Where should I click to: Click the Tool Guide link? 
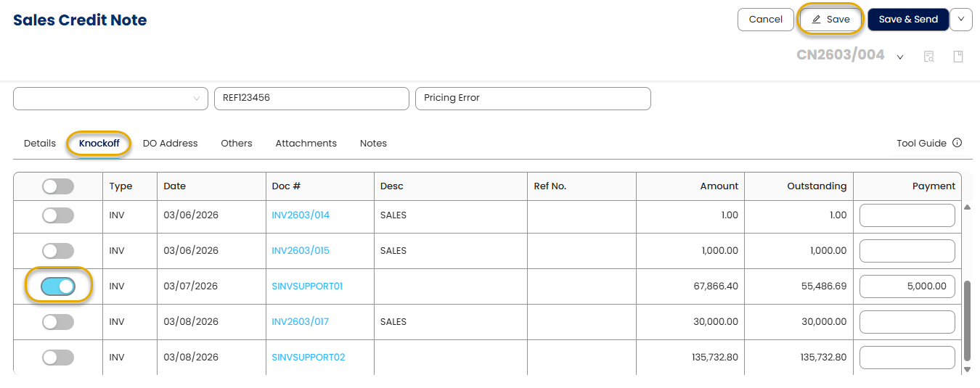pyautogui.click(x=922, y=144)
